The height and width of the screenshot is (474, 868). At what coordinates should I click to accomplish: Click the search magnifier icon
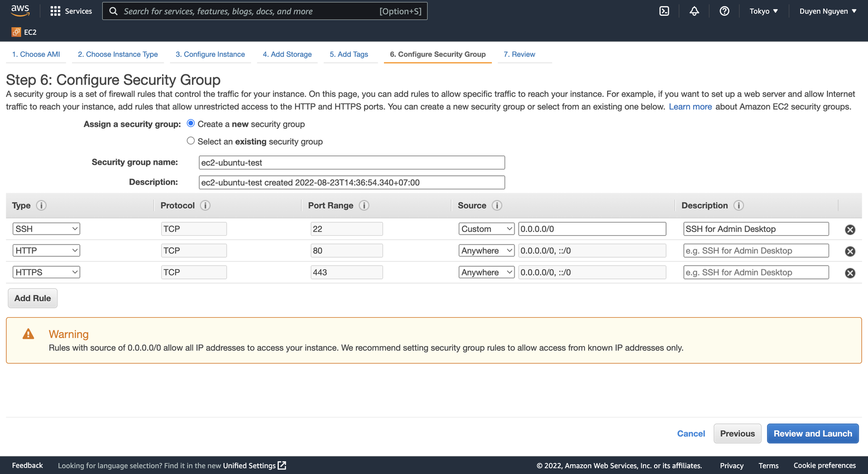click(x=113, y=11)
